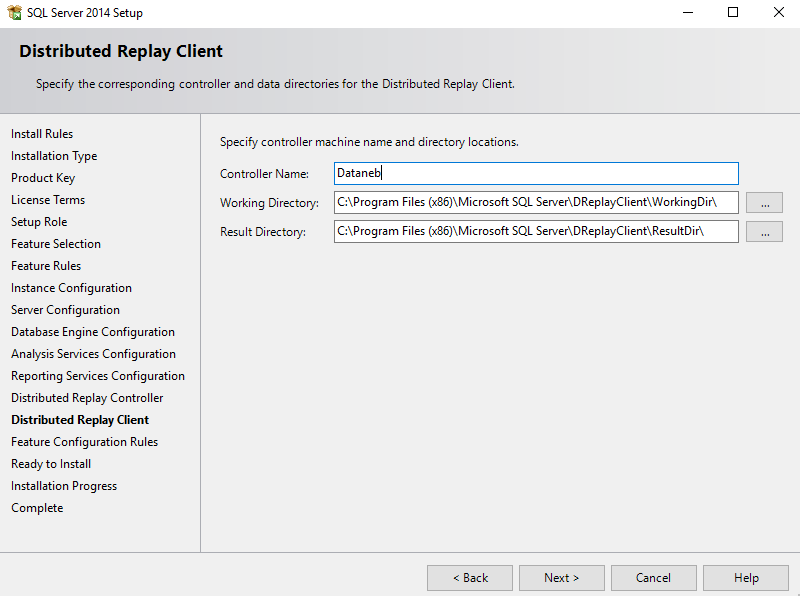Click the Working Directory path field

tap(536, 203)
